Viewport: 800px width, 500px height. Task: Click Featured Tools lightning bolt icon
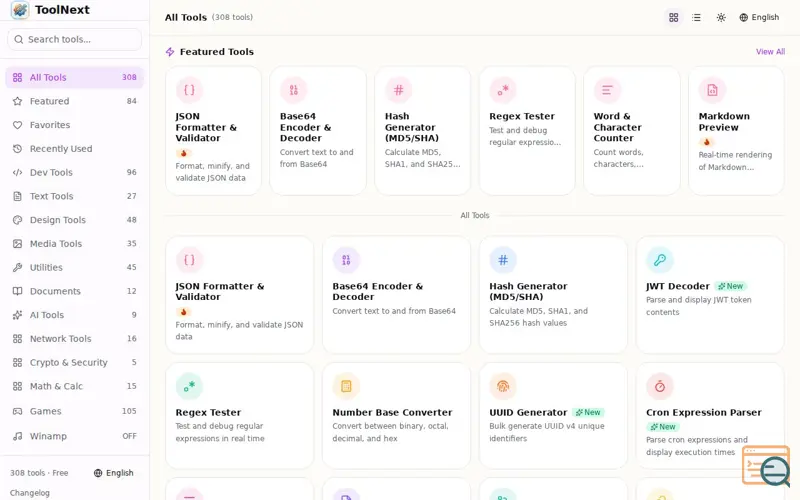(x=170, y=52)
